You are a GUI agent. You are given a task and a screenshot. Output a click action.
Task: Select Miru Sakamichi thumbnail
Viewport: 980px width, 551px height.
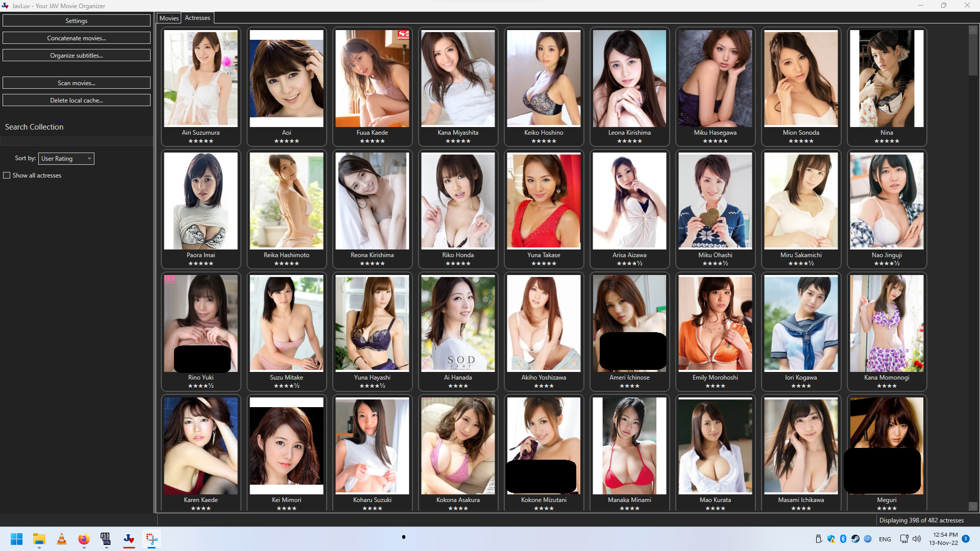801,201
